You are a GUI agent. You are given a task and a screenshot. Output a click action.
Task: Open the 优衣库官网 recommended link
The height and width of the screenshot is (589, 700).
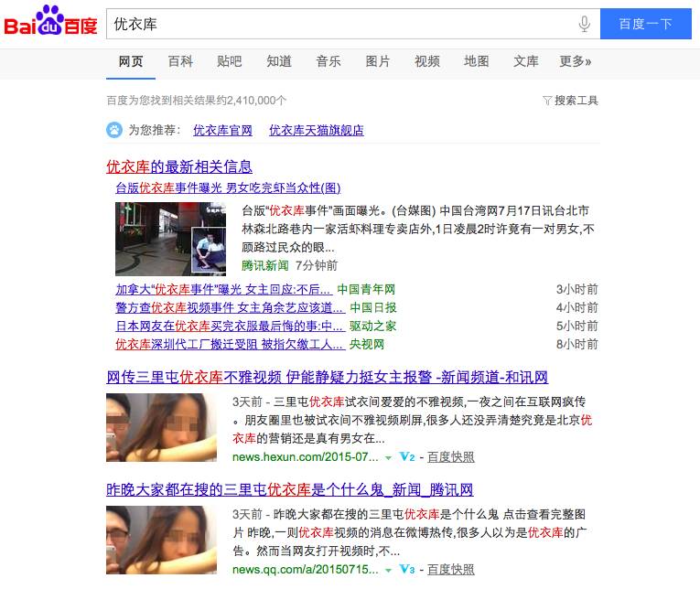(222, 130)
